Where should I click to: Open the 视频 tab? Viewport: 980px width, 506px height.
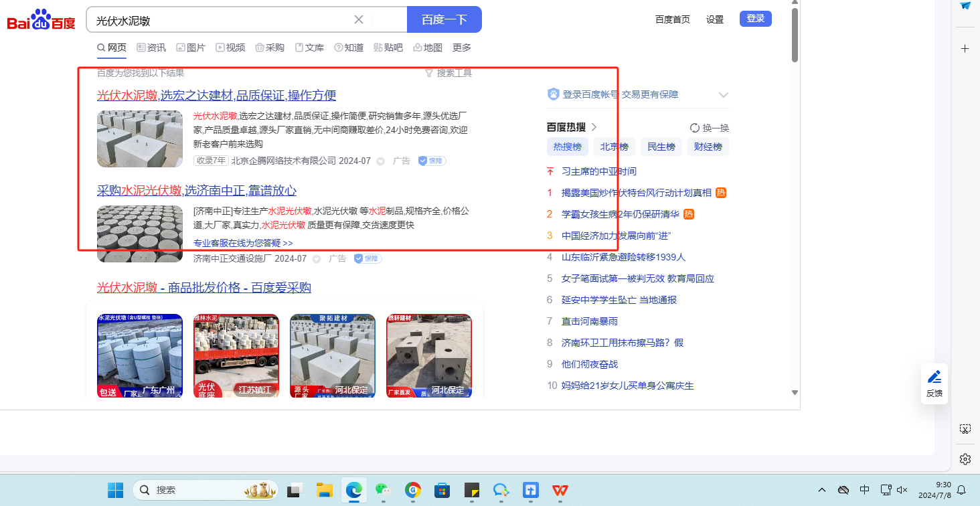[x=230, y=48]
